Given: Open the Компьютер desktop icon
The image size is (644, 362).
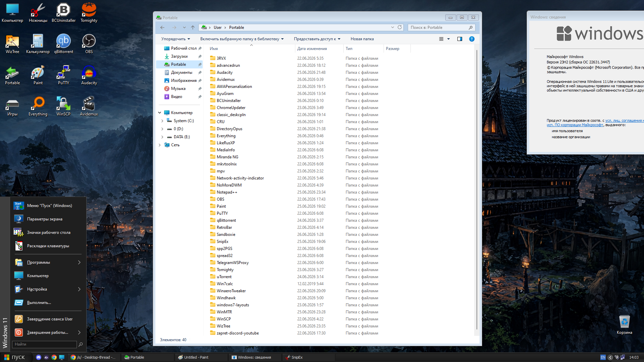Looking at the screenshot, I should click(x=12, y=13).
